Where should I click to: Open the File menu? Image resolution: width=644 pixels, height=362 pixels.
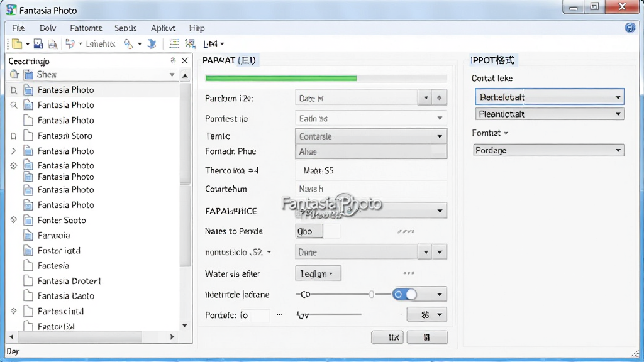[x=18, y=28]
